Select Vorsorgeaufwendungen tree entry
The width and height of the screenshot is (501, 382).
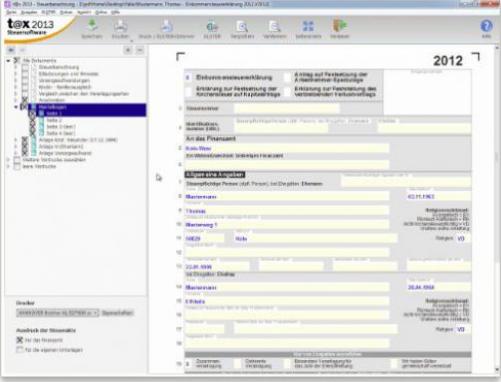click(64, 80)
